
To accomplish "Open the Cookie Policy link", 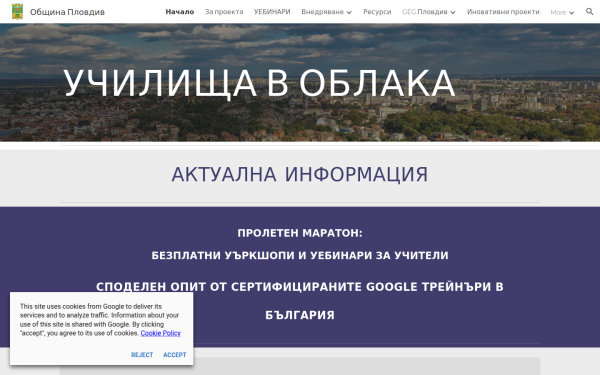I will [160, 333].
